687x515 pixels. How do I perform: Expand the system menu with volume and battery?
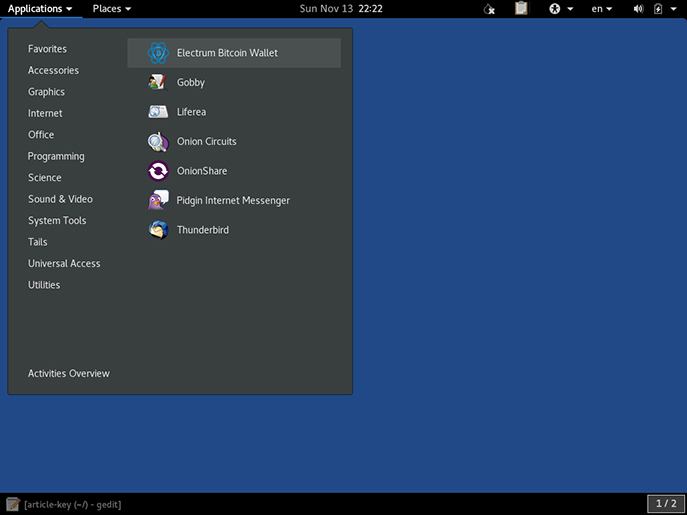(x=655, y=9)
